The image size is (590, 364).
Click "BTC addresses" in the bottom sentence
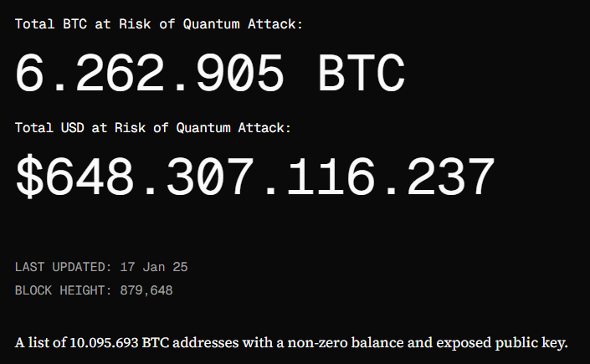point(191,343)
